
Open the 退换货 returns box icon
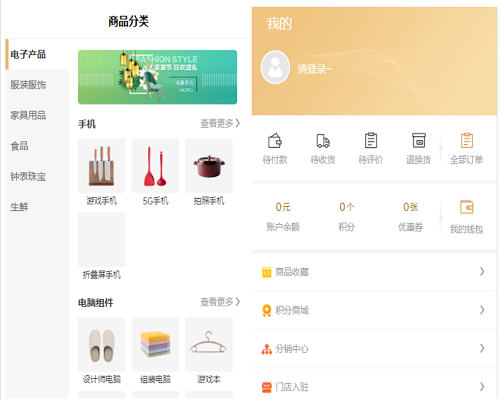pos(419,140)
